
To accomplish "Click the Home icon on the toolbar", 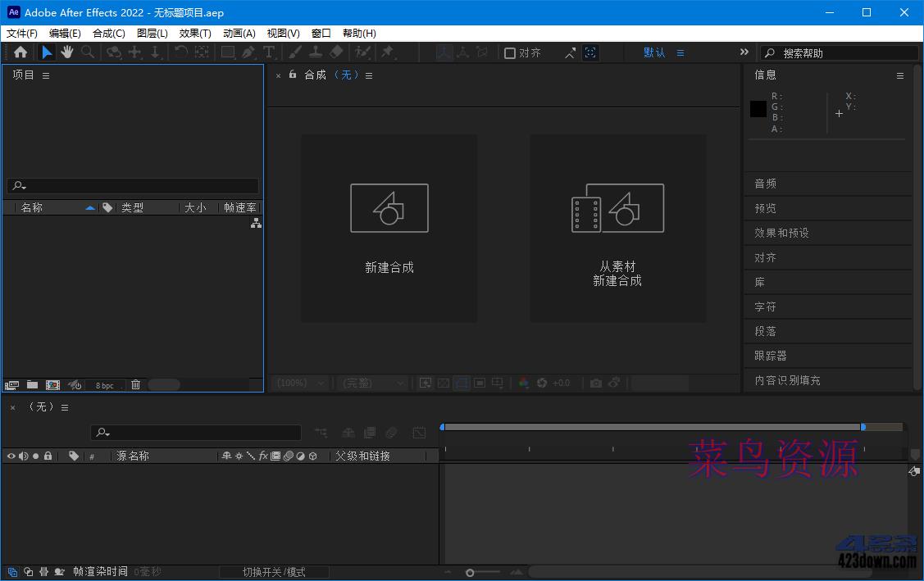I will click(20, 52).
